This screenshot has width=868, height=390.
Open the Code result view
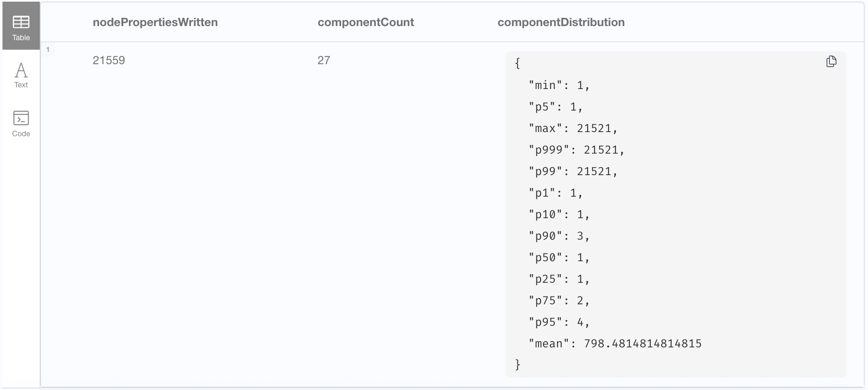click(21, 124)
